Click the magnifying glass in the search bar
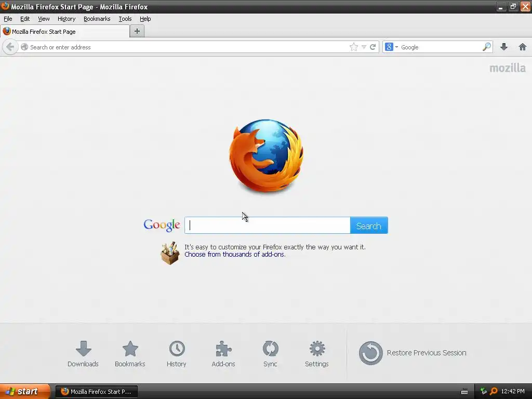 [x=487, y=47]
